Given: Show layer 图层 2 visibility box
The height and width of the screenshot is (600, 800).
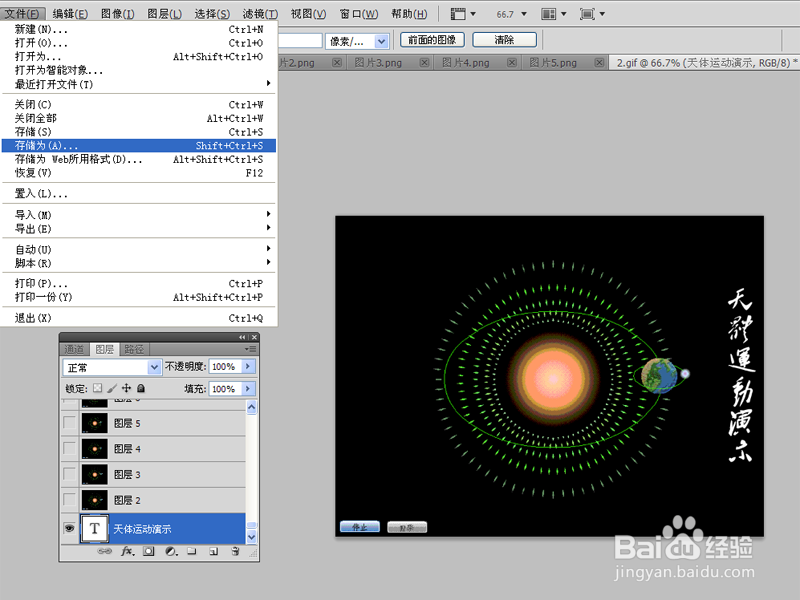Looking at the screenshot, I should (x=69, y=499).
